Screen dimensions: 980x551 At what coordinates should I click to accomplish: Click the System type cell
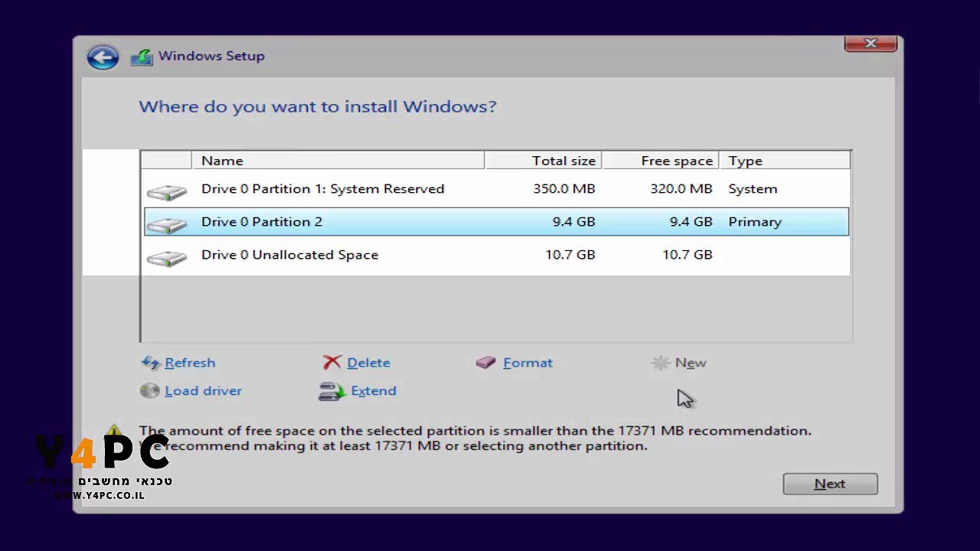(x=753, y=189)
